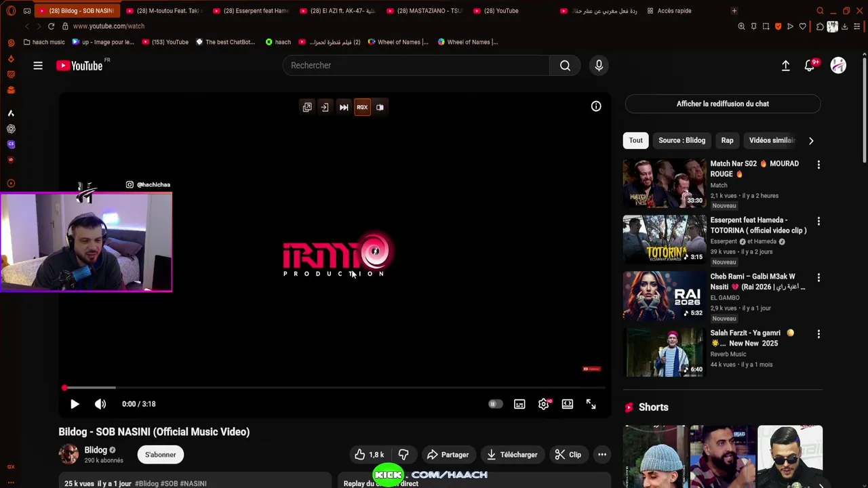Open options for Cheb Rami video
Viewport: 868px width, 488px height.
[818, 277]
